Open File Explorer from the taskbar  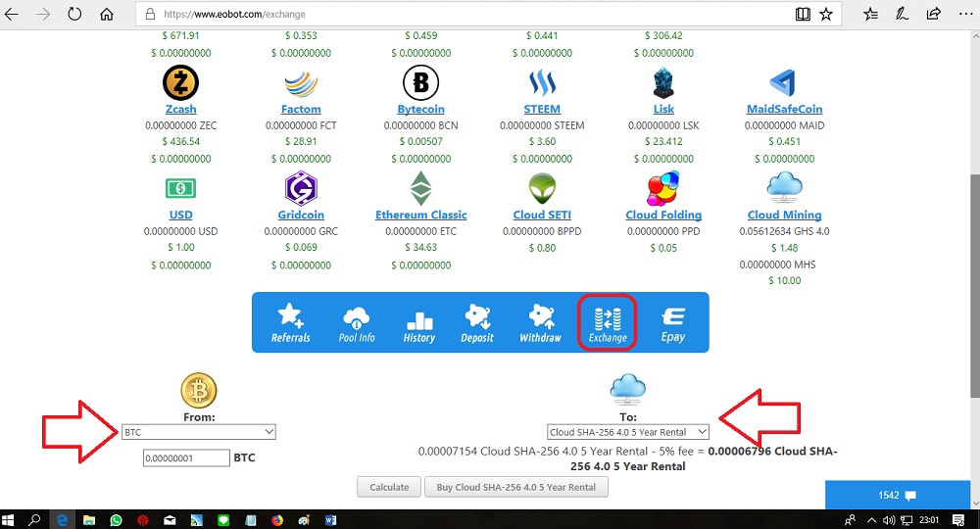click(x=89, y=519)
